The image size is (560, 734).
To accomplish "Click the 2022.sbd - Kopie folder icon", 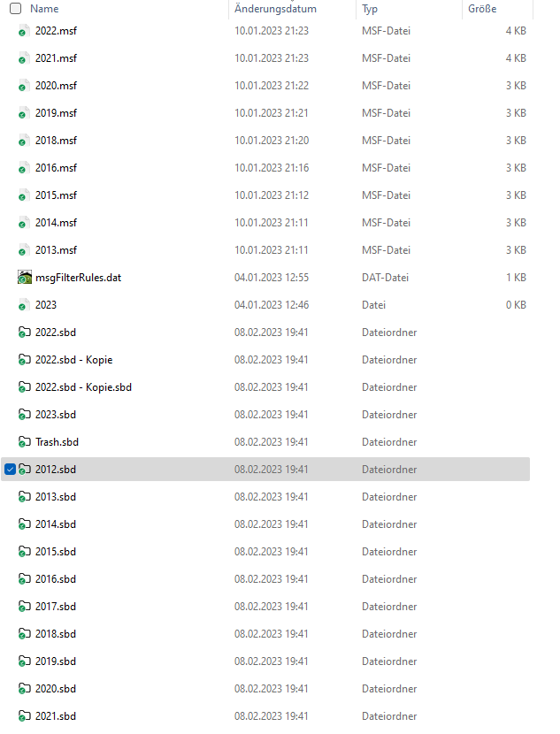I will pyautogui.click(x=25, y=360).
